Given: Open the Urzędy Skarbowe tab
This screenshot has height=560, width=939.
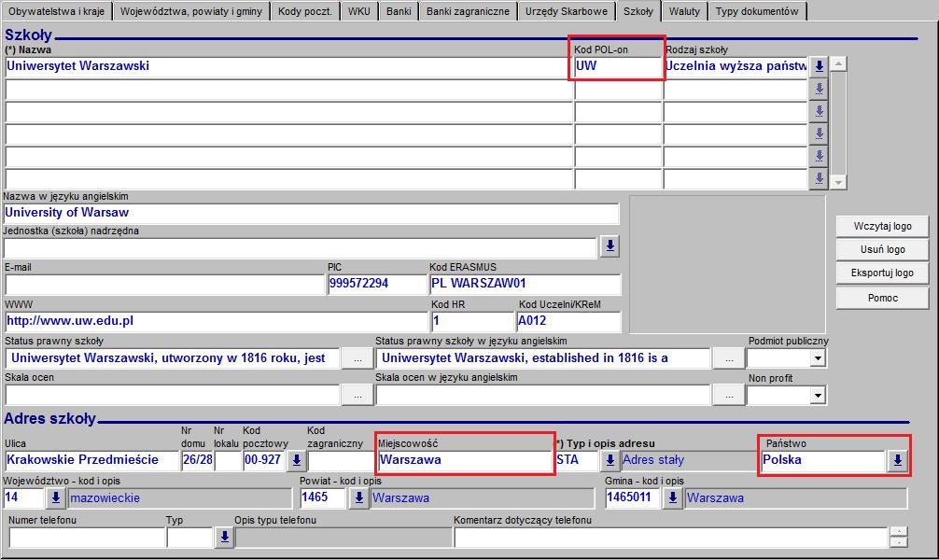Looking at the screenshot, I should 566,11.
